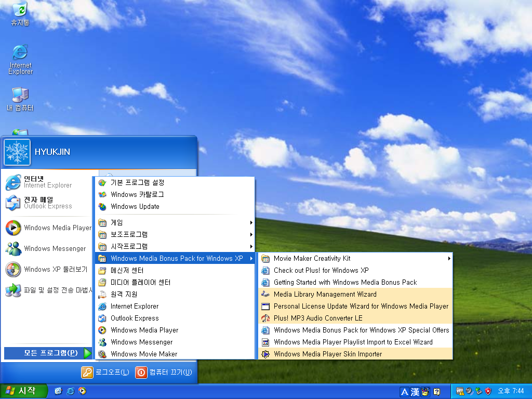Screen dimensions: 532x399
Task: Open Windows Media Player in programs menu
Action: [175, 330]
